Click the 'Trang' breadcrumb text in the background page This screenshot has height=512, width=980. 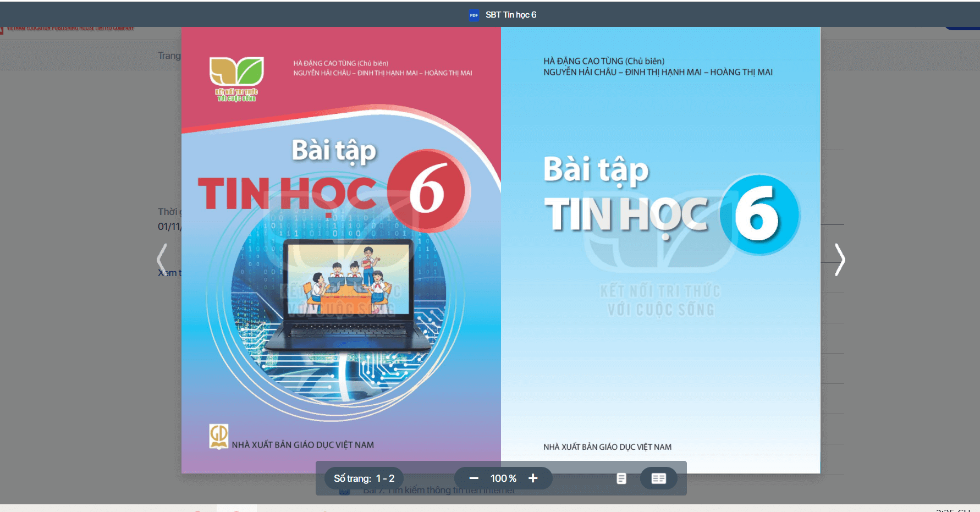pos(169,56)
